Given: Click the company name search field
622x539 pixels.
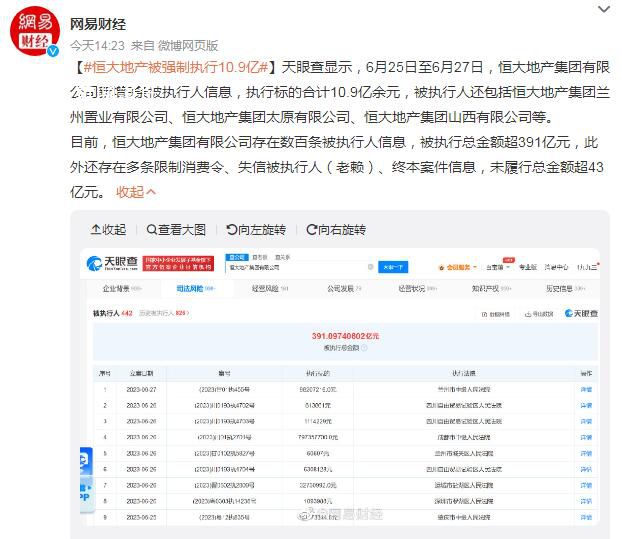Looking at the screenshot, I should 298,267.
